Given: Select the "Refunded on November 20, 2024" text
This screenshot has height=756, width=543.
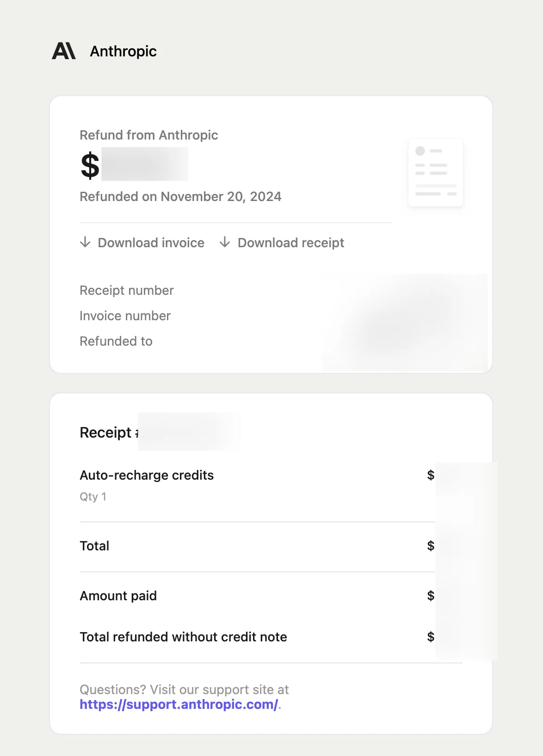Looking at the screenshot, I should [180, 197].
